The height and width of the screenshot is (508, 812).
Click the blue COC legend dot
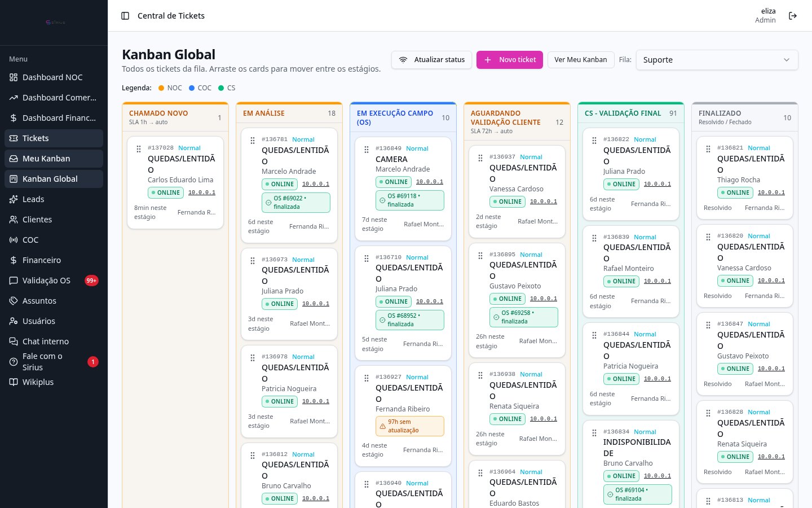[192, 88]
